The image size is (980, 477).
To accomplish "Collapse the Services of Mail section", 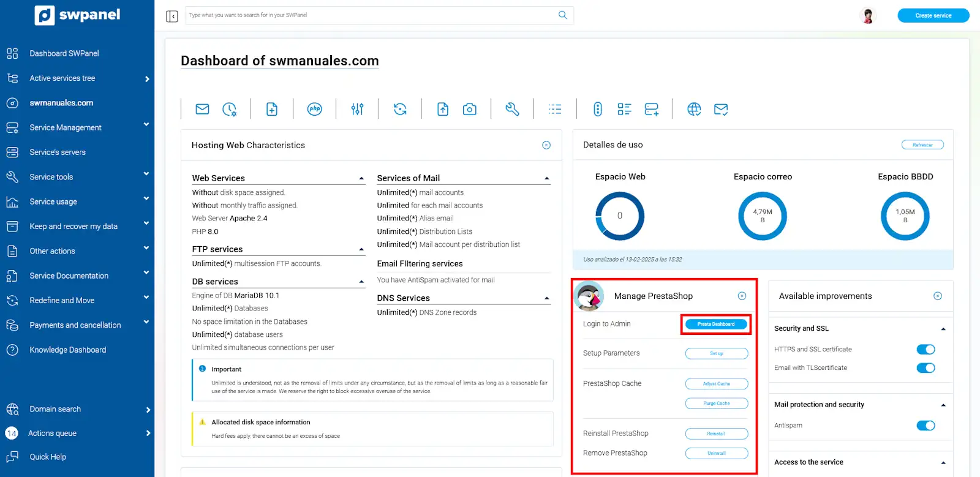I will point(547,179).
